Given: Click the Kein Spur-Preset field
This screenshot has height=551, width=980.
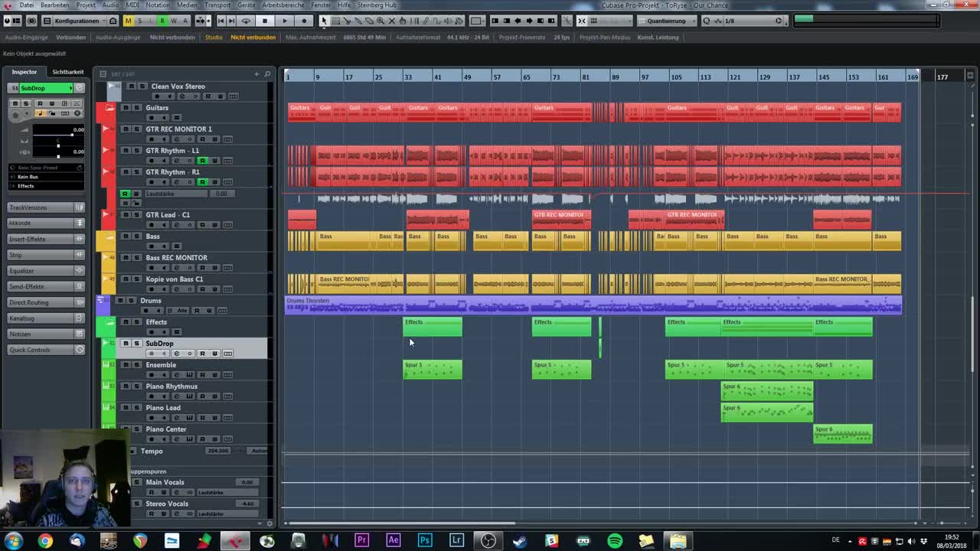Looking at the screenshot, I should [x=46, y=168].
